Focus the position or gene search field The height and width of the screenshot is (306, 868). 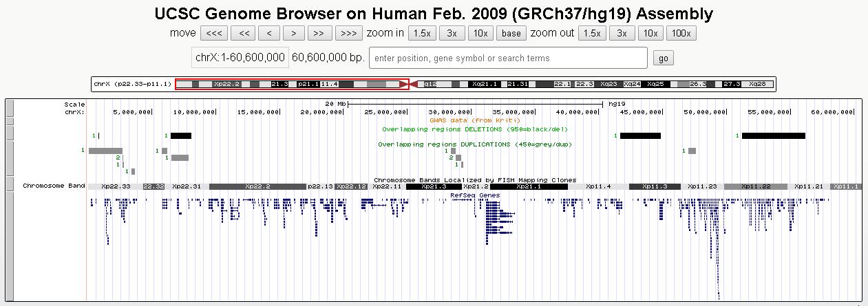click(x=508, y=58)
